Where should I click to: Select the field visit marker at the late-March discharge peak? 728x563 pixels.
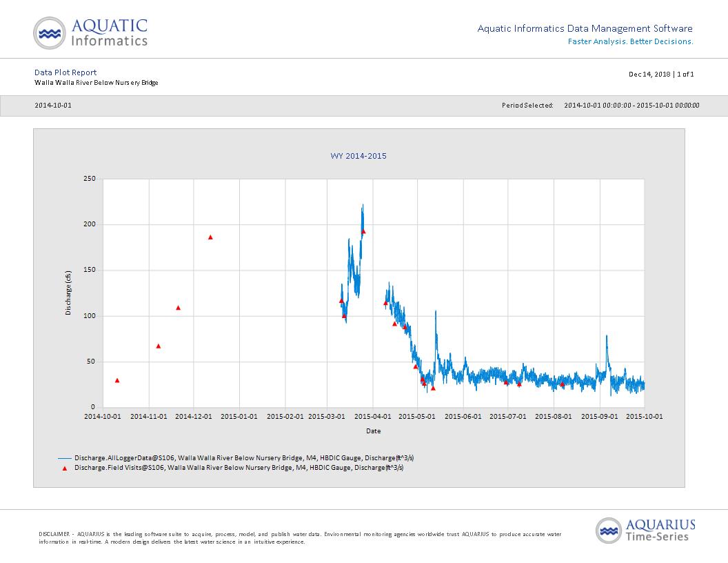click(363, 231)
